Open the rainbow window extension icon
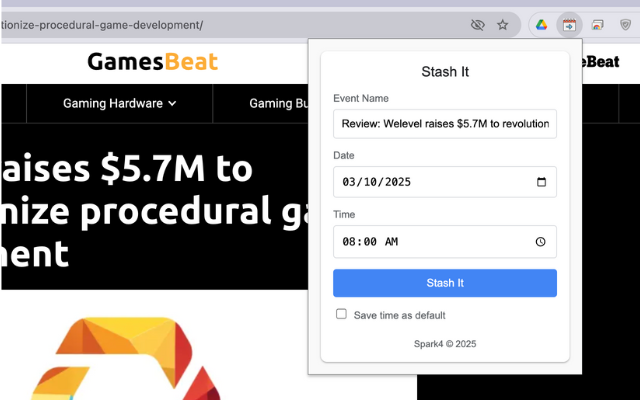 [x=598, y=25]
